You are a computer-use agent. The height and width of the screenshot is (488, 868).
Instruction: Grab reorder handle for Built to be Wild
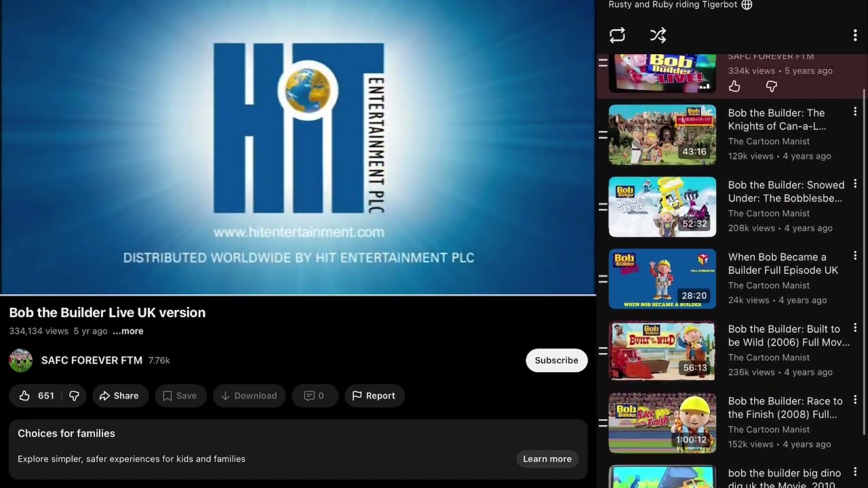(602, 351)
